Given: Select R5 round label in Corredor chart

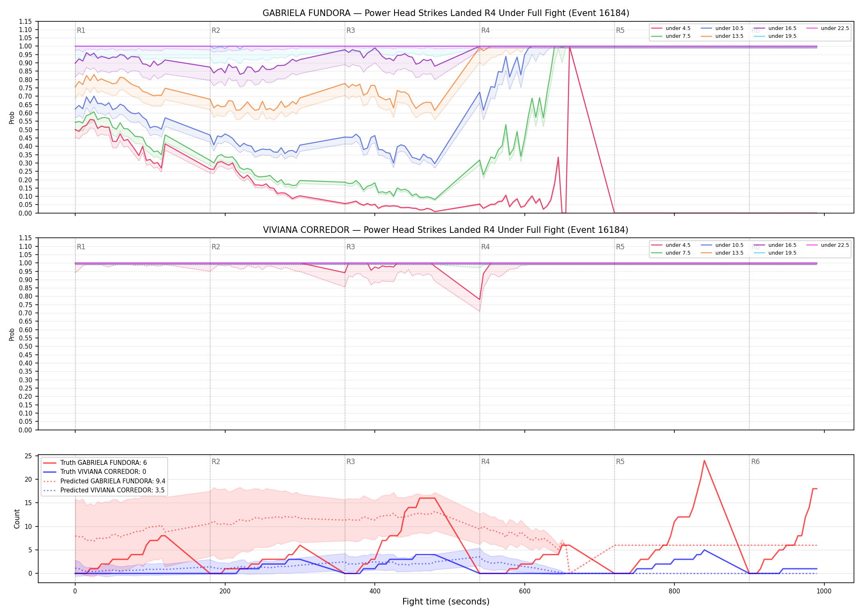Looking at the screenshot, I should pos(620,247).
